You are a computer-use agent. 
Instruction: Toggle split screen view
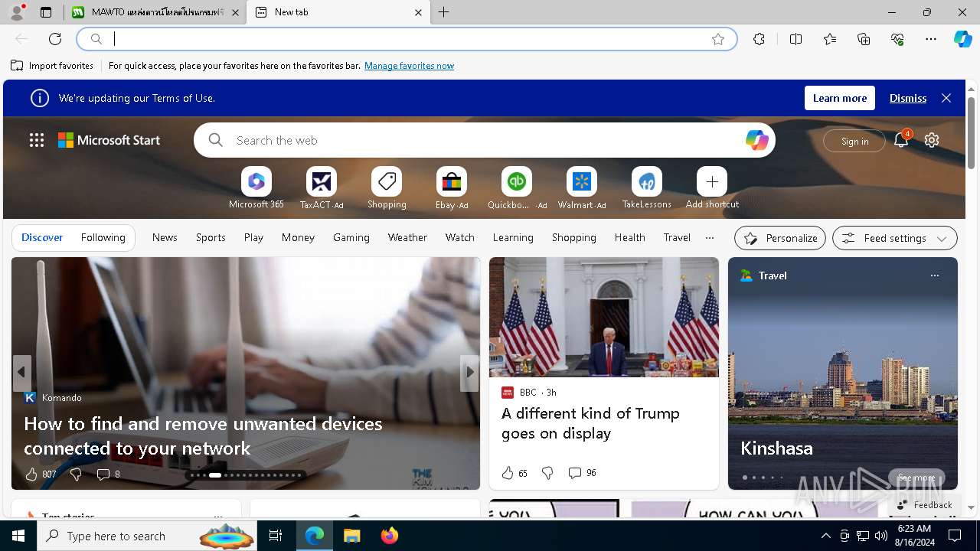pos(795,39)
